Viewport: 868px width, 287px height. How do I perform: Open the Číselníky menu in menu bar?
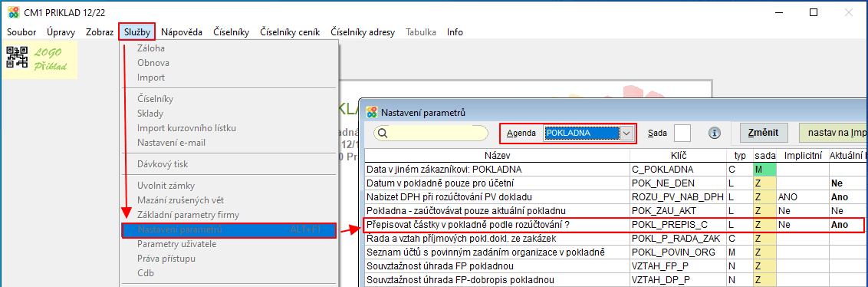pos(232,32)
